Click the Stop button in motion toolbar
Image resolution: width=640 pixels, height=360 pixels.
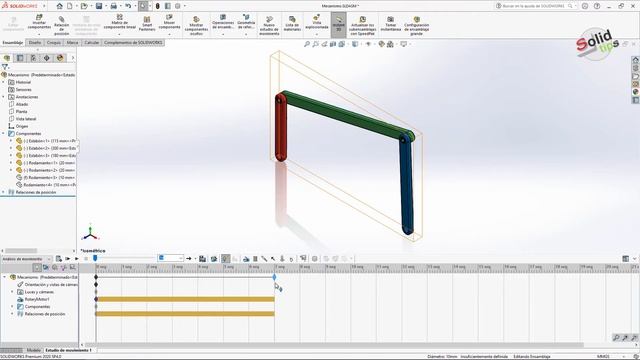(86, 258)
